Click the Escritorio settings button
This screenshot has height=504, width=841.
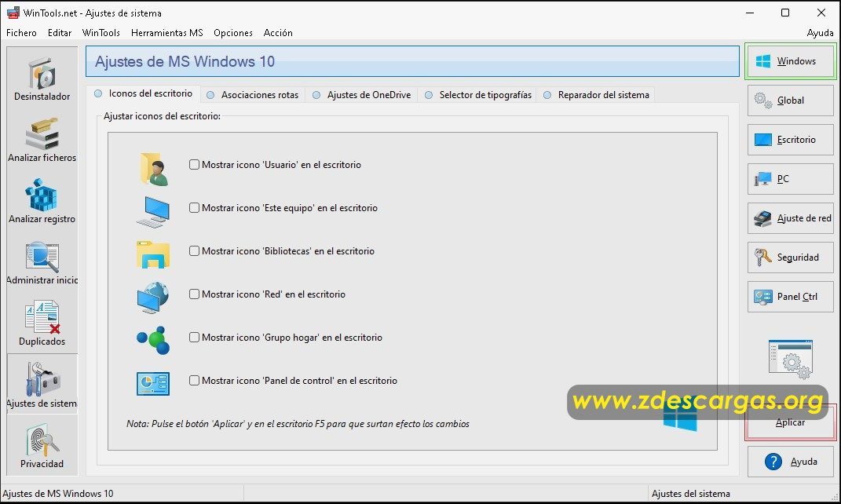pyautogui.click(x=790, y=140)
